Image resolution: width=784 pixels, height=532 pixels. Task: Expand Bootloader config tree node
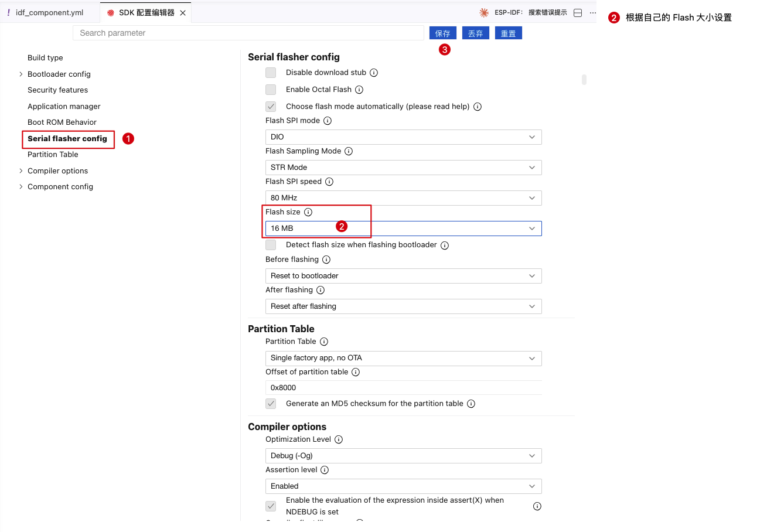tap(21, 74)
